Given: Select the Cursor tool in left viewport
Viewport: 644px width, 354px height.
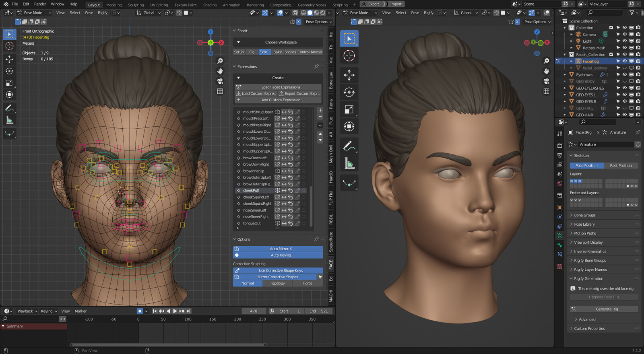Looking at the screenshot, I should tap(9, 46).
